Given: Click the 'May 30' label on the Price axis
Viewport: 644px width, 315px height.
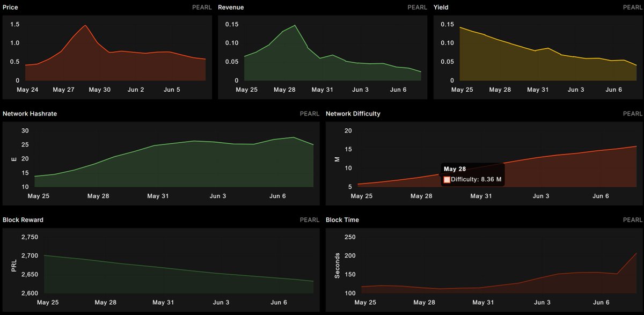Looking at the screenshot, I should tap(99, 90).
